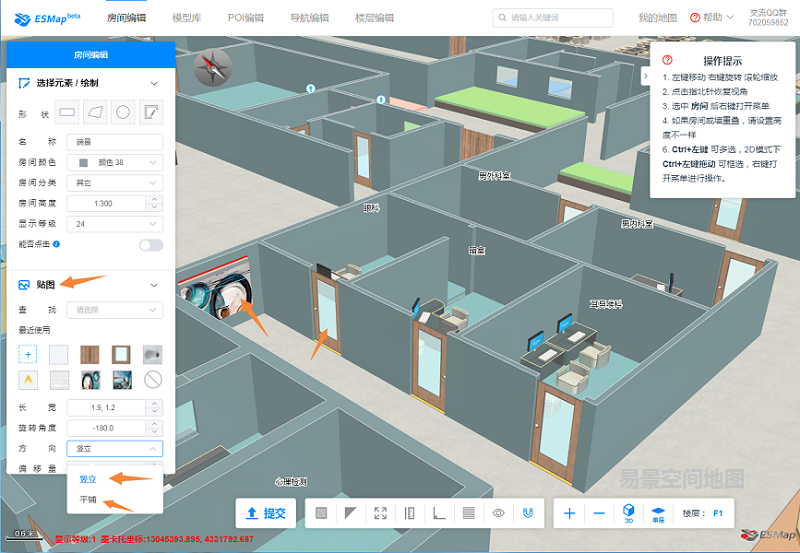The image size is (800, 553).
Task: Click the ESMap logo
Action: pyautogui.click(x=47, y=18)
